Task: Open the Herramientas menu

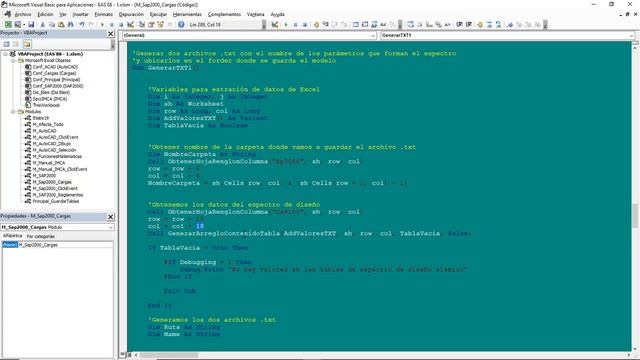Action: 187,14
